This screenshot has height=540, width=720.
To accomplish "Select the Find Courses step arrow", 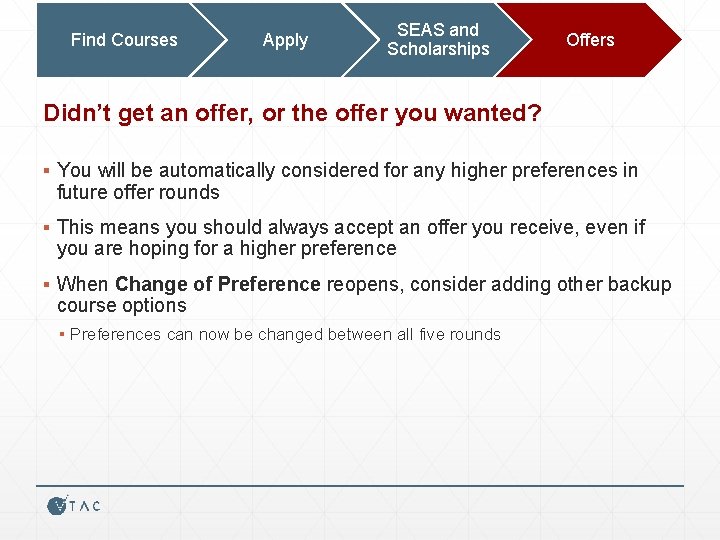I will tap(124, 40).
